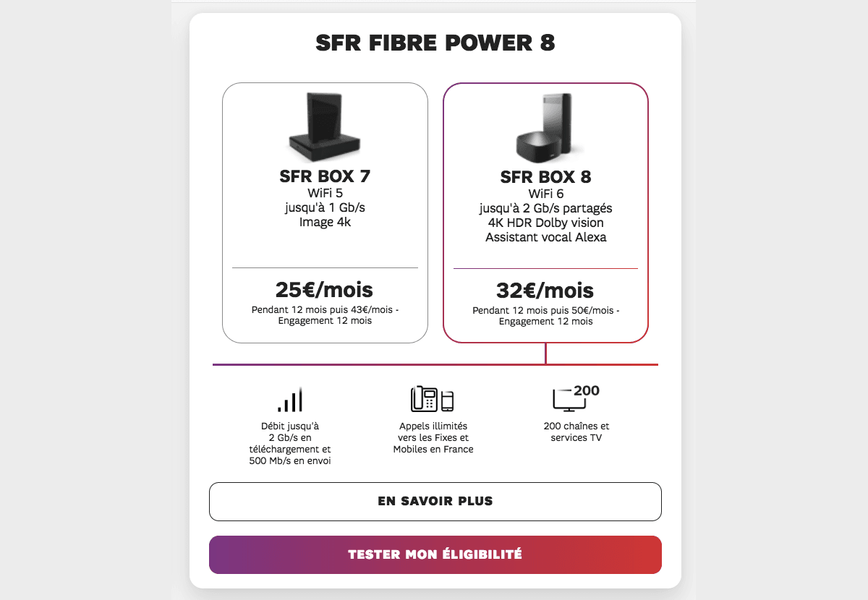Click the SFR Box 7 device image
The height and width of the screenshot is (600, 868).
323,126
